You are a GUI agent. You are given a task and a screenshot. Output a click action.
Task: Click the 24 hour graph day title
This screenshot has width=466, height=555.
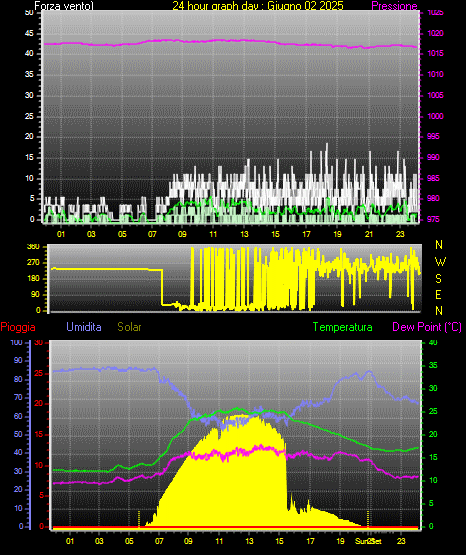pyautogui.click(x=258, y=6)
